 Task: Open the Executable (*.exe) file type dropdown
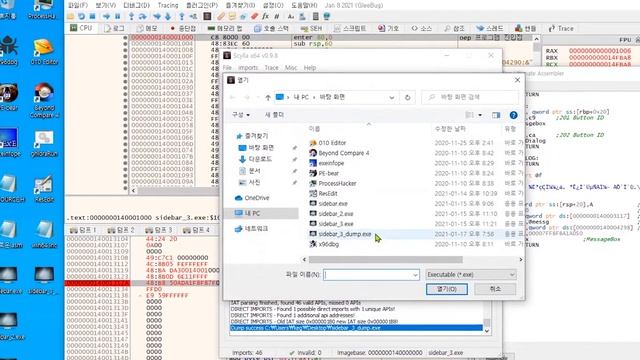[x=471, y=275]
